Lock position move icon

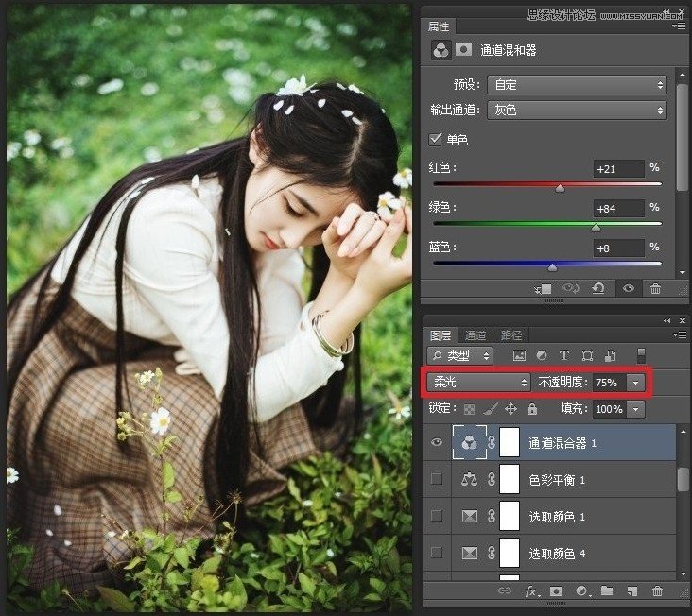pyautogui.click(x=511, y=409)
